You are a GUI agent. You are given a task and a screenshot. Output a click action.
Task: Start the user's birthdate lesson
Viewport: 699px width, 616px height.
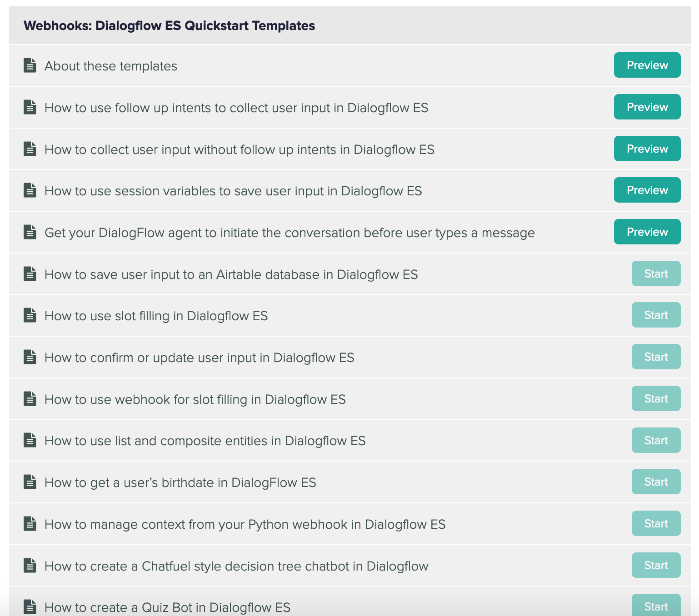[656, 482]
